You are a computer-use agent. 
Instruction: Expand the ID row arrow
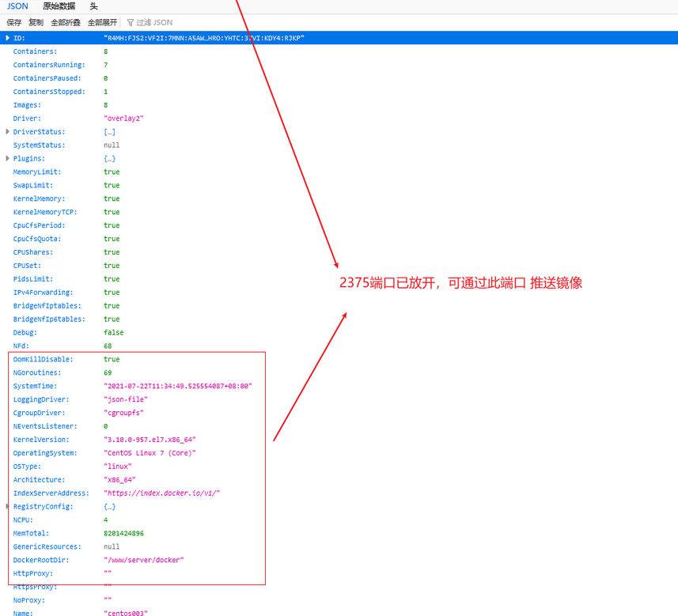point(7,38)
